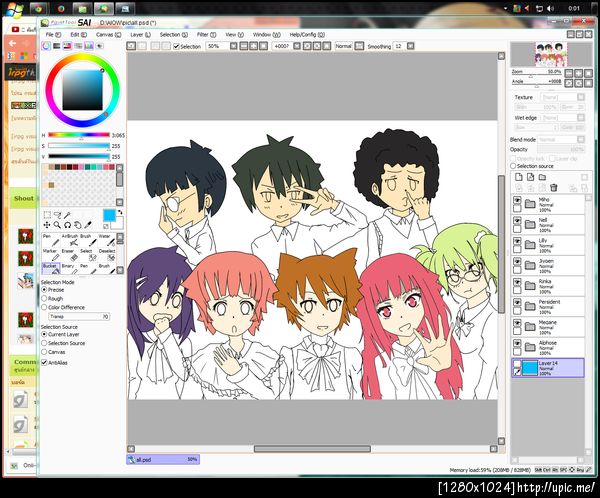Choose Current Layer as selection source
This screenshot has width=600, height=498.
[x=44, y=334]
